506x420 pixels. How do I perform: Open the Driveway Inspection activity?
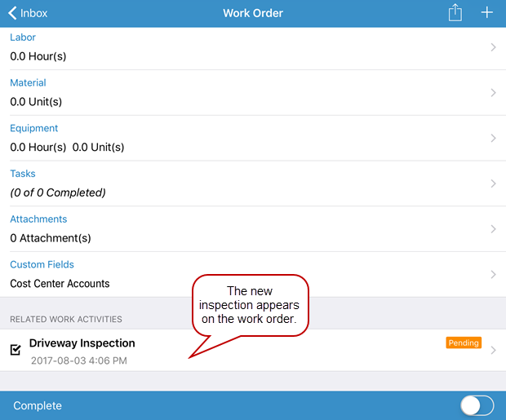[82, 343]
